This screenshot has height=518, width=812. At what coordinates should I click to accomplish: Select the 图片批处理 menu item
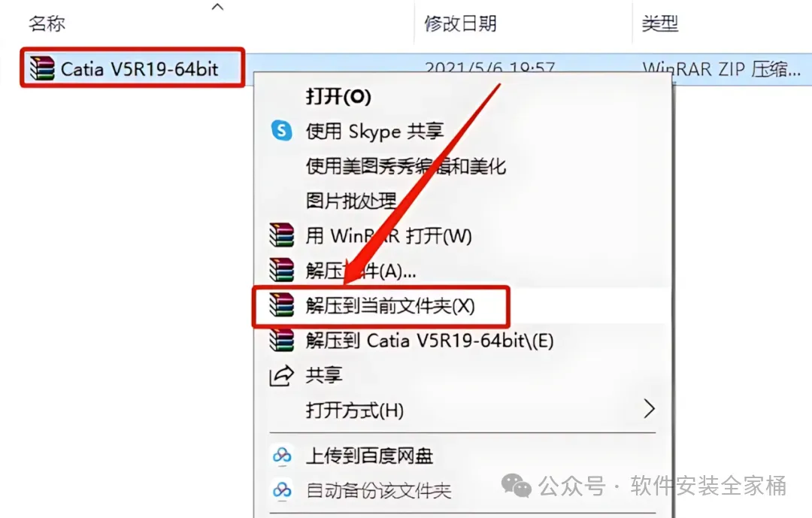click(x=350, y=201)
